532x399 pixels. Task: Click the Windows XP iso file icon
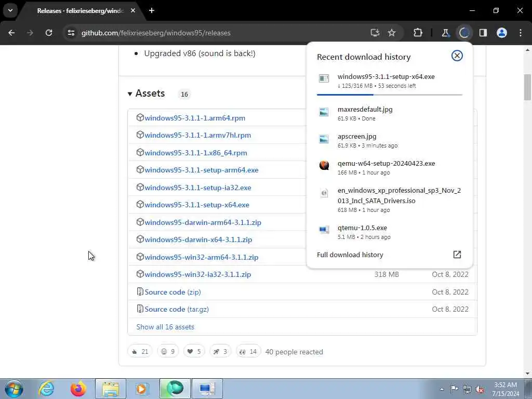point(324,193)
